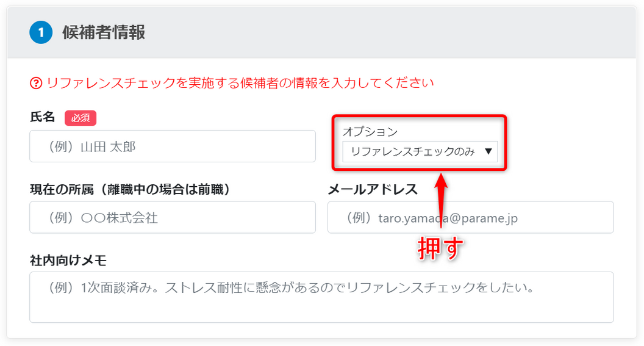The image size is (644, 346).
Task: Select the メールアドレス email input field
Action: (x=471, y=217)
